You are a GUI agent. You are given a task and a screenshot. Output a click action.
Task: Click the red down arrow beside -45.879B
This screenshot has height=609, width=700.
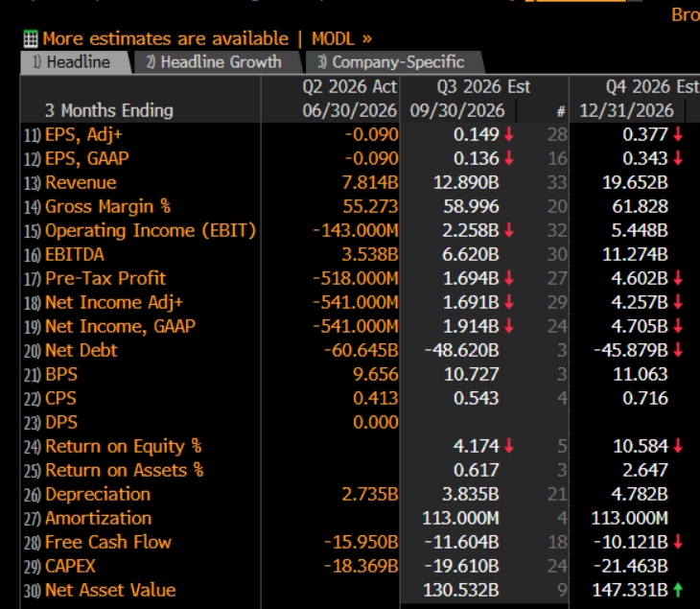(x=678, y=350)
